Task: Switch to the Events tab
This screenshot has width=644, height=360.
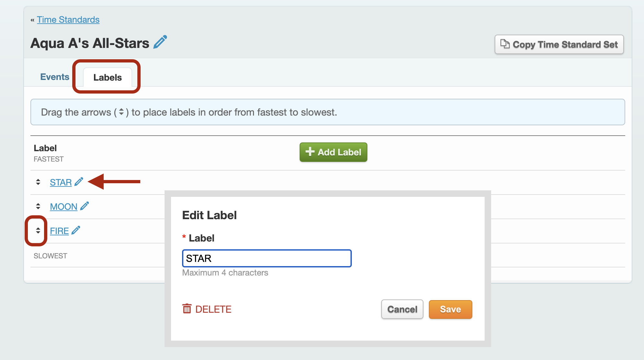Action: pos(55,77)
